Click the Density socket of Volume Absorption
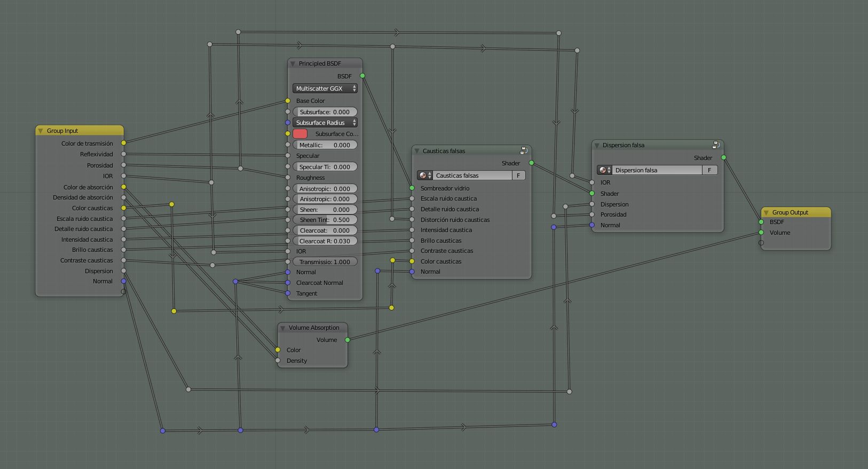 pos(278,361)
